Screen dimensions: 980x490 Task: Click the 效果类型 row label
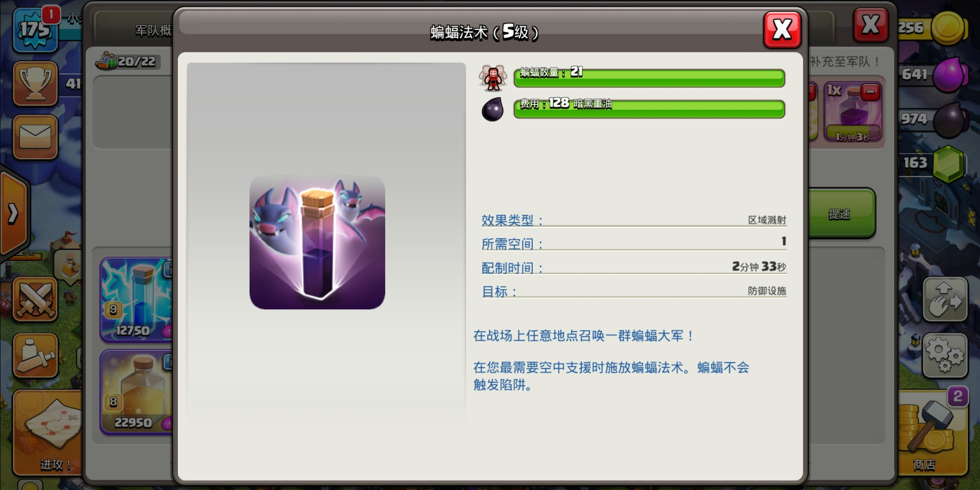(512, 220)
